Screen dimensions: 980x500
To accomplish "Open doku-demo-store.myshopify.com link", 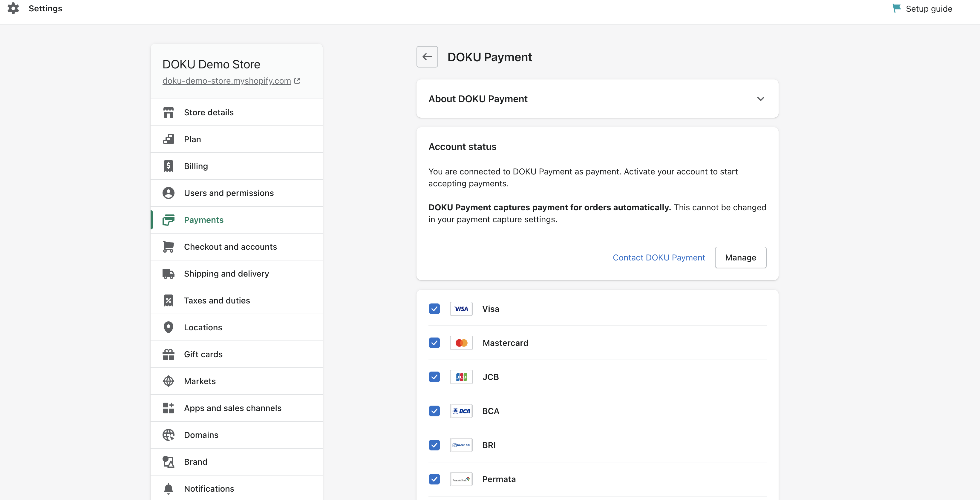I will 227,81.
